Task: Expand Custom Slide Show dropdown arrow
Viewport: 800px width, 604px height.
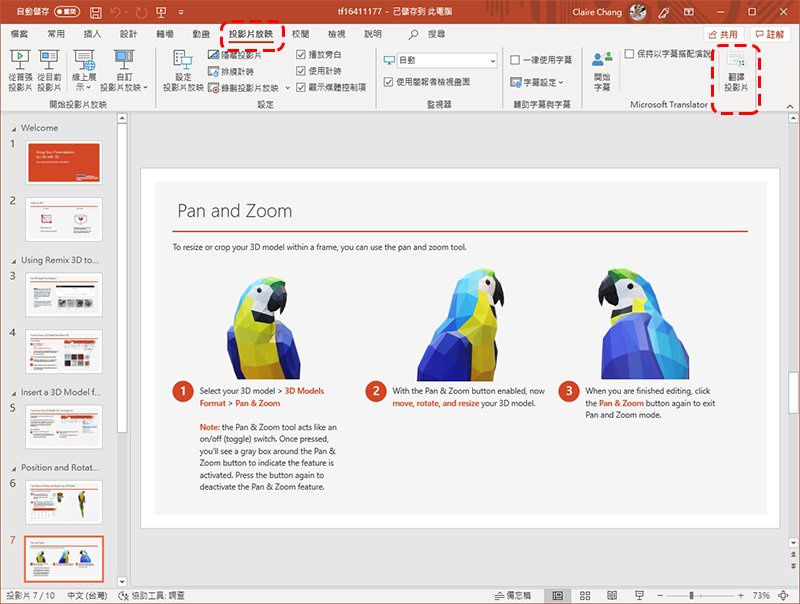Action: pyautogui.click(x=145, y=88)
